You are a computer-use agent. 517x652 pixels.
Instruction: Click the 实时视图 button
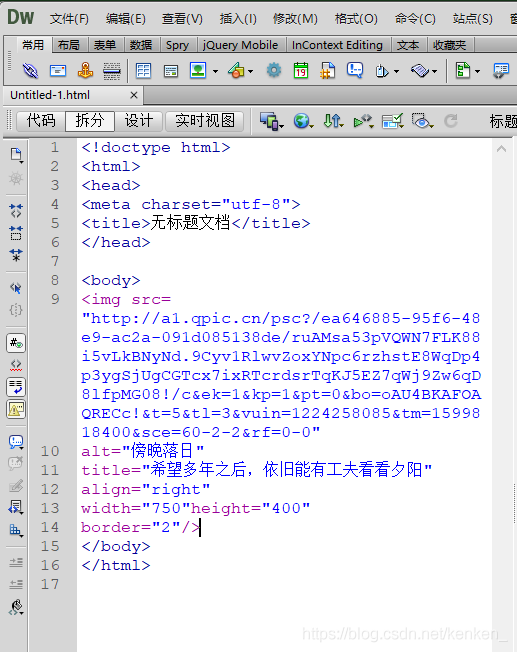pos(205,121)
